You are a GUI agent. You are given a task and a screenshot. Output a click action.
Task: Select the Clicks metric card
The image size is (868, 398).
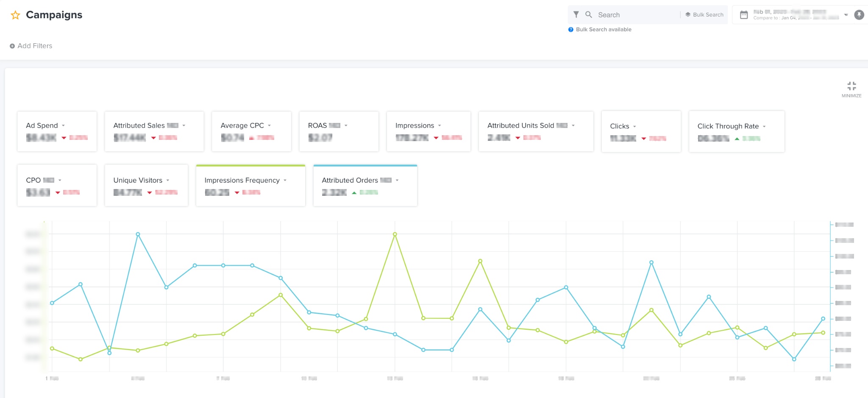click(641, 131)
